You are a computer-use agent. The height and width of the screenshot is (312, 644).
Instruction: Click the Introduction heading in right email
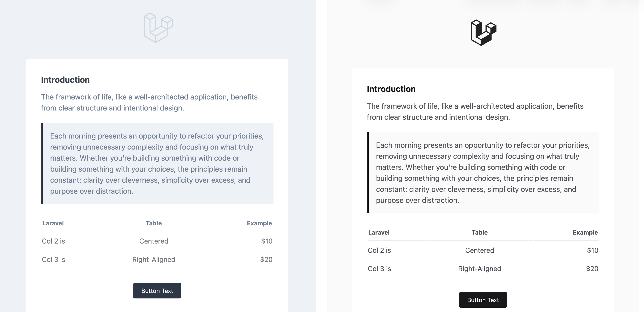[391, 89]
